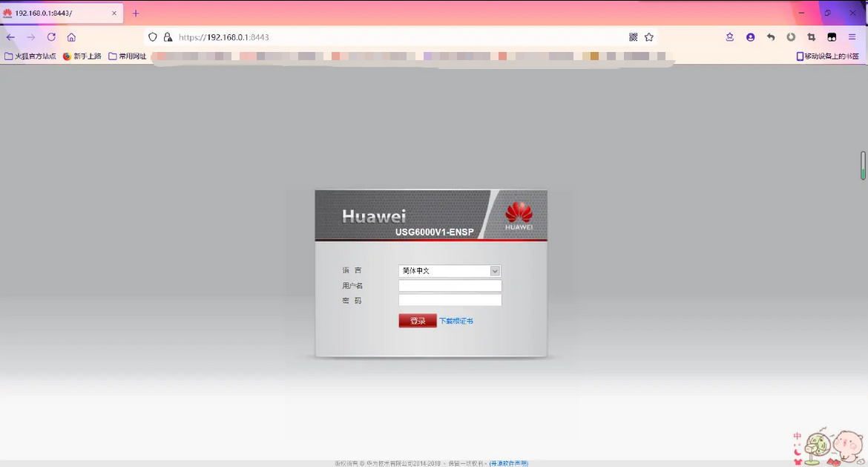This screenshot has height=467, width=868.
Task: Select the 192.168.0.1:8443 browser tab
Action: click(62, 13)
